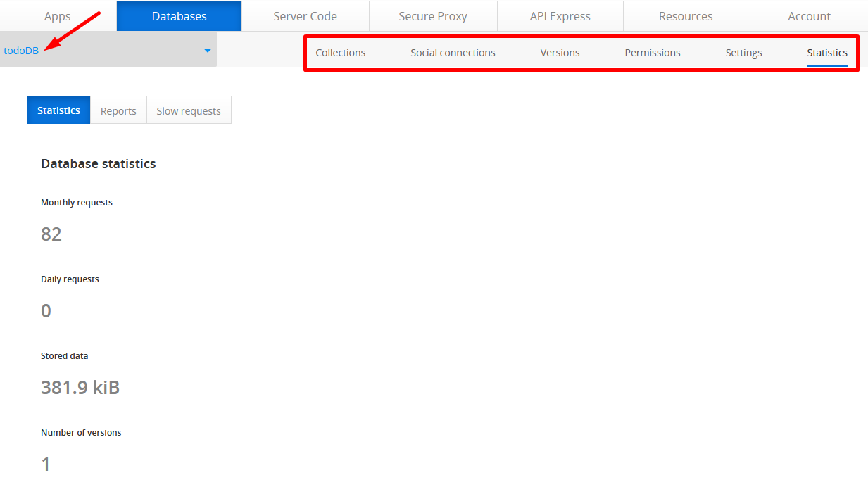Viewport: 868px width, 487px height.
Task: Open the Social connections sub-tab
Action: coord(453,53)
